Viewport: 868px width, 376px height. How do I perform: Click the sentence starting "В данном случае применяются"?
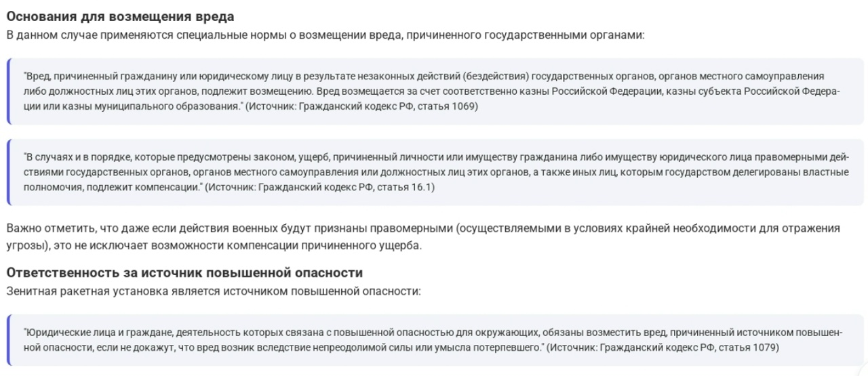(325, 34)
